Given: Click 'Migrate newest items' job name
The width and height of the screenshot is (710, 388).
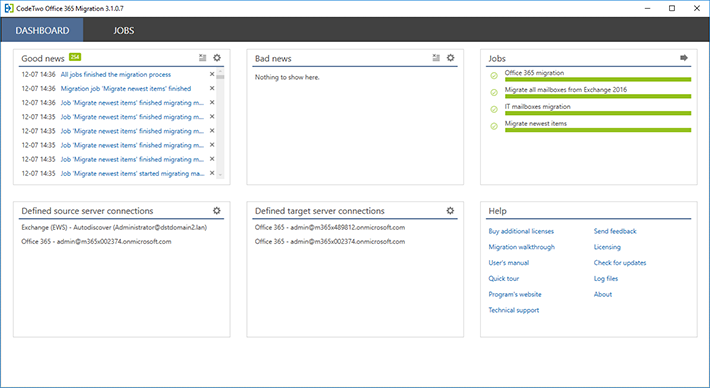Looking at the screenshot, I should pos(536,123).
